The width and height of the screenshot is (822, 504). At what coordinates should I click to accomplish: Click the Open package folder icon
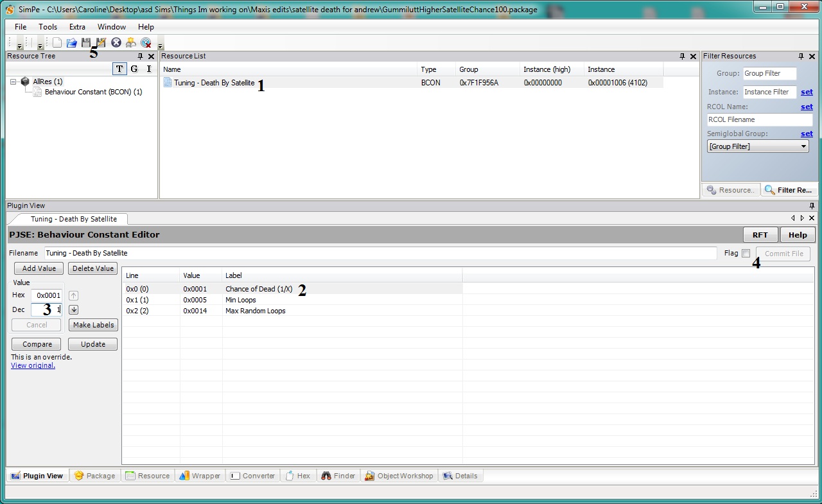[x=71, y=42]
